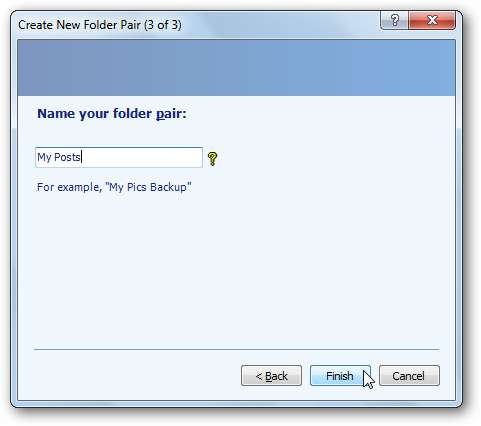This screenshot has width=481, height=426.
Task: Click the "My Posts" text in the field
Action: coord(59,157)
